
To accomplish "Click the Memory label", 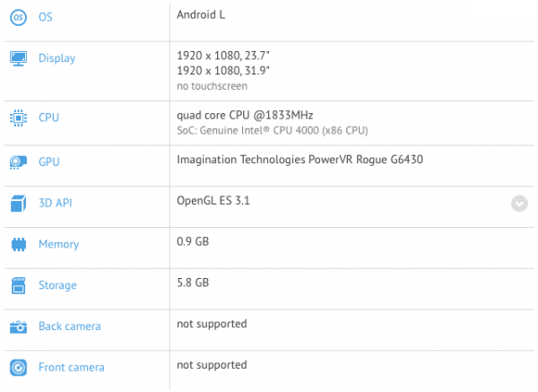I will (x=58, y=244).
